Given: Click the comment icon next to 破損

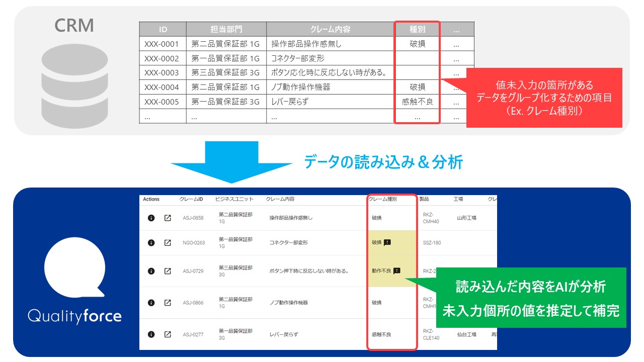Looking at the screenshot, I should pos(387,242).
